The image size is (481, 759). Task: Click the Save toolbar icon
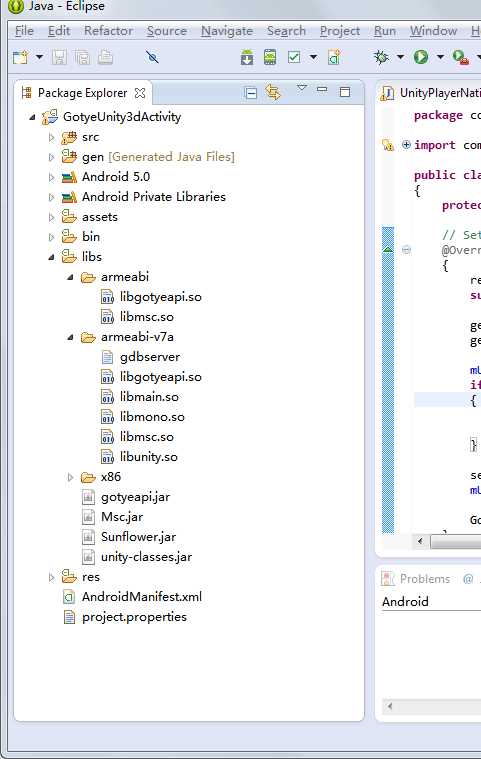click(x=59, y=58)
